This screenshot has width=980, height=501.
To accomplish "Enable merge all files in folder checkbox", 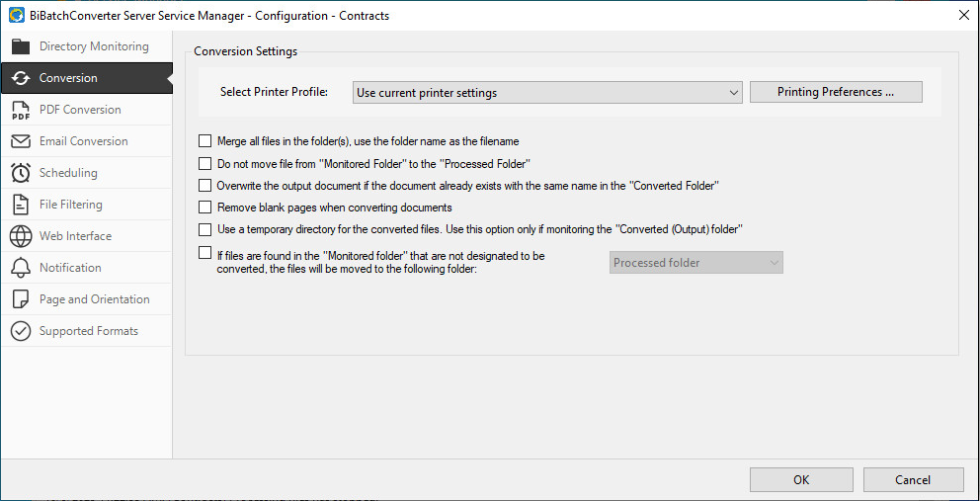I will pos(205,141).
